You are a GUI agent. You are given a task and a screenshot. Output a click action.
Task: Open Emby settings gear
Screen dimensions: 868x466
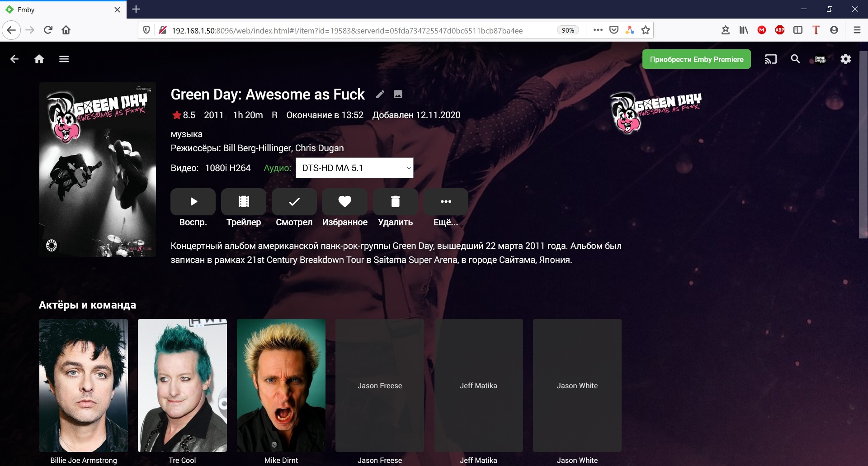pos(845,59)
